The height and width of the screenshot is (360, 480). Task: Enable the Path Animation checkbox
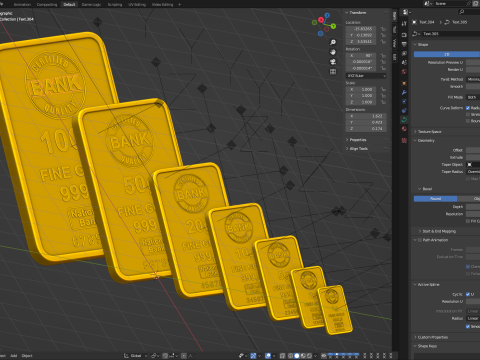(x=420, y=240)
